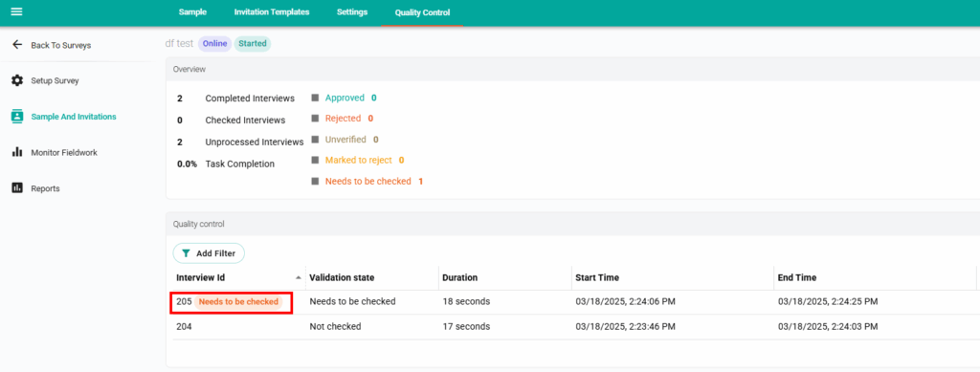
Task: Click the grey square beside Marked to reject
Action: tap(315, 161)
